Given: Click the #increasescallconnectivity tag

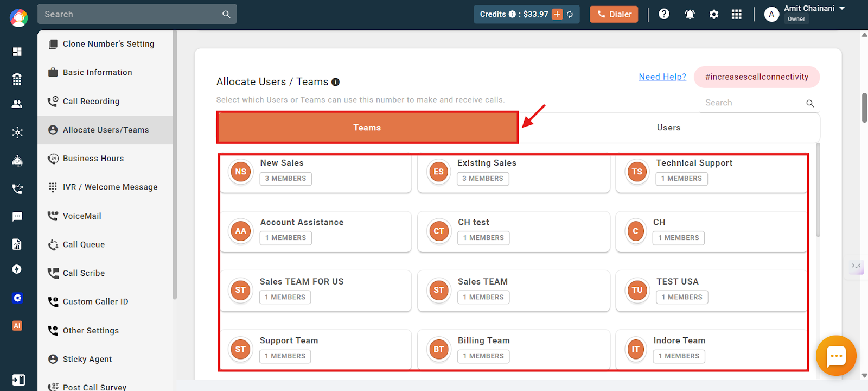Looking at the screenshot, I should coord(757,77).
